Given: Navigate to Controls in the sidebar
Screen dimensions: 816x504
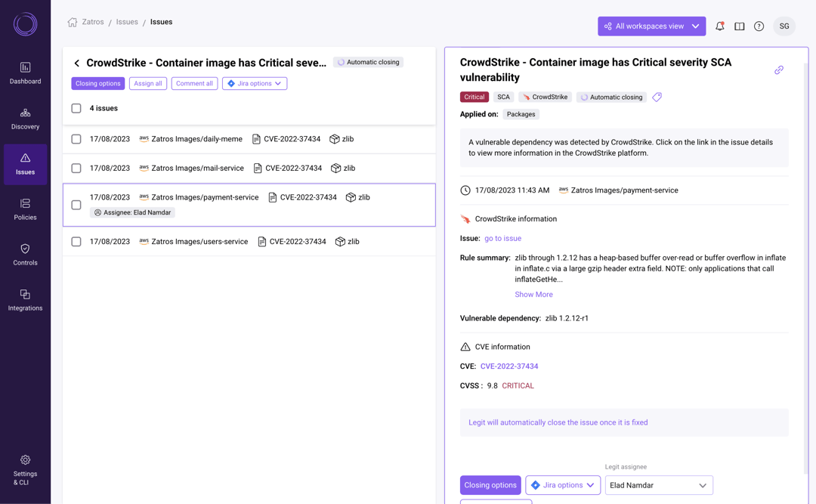Looking at the screenshot, I should (25, 255).
